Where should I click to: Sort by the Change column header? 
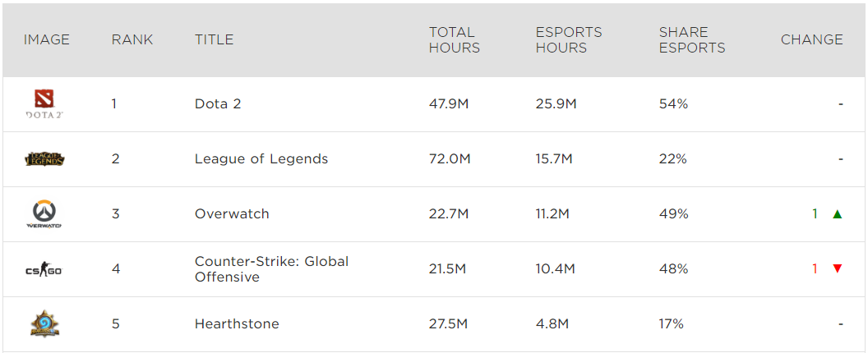click(811, 39)
